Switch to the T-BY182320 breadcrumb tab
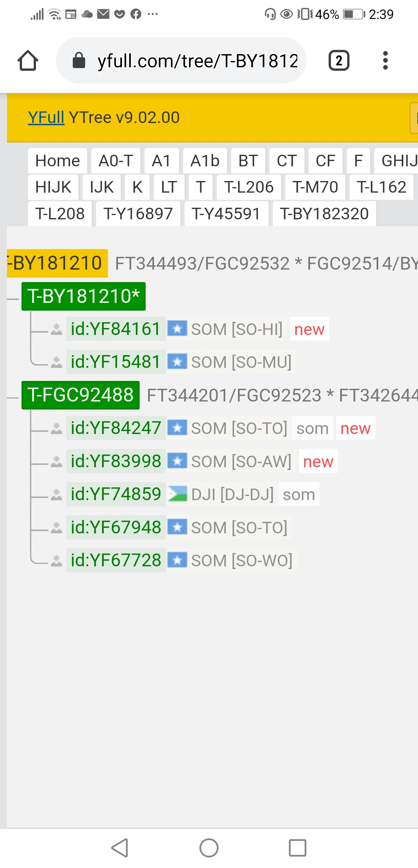418x868 pixels. 324,214
